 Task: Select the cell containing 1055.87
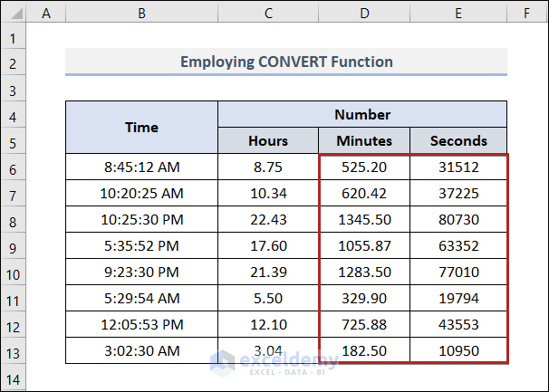(364, 245)
